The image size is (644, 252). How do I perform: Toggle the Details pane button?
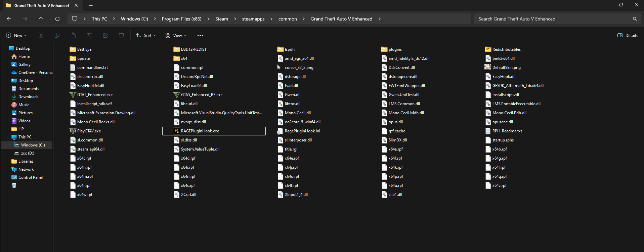pos(627,35)
